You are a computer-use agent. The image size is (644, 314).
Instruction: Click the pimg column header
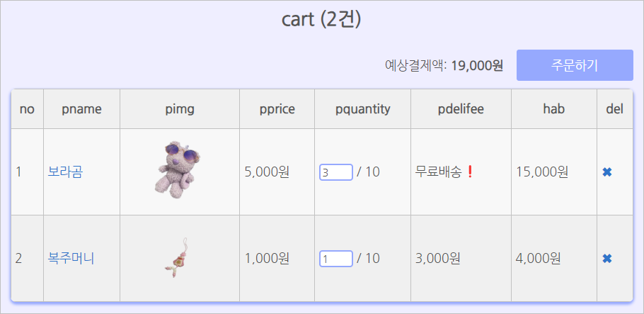[x=180, y=109]
